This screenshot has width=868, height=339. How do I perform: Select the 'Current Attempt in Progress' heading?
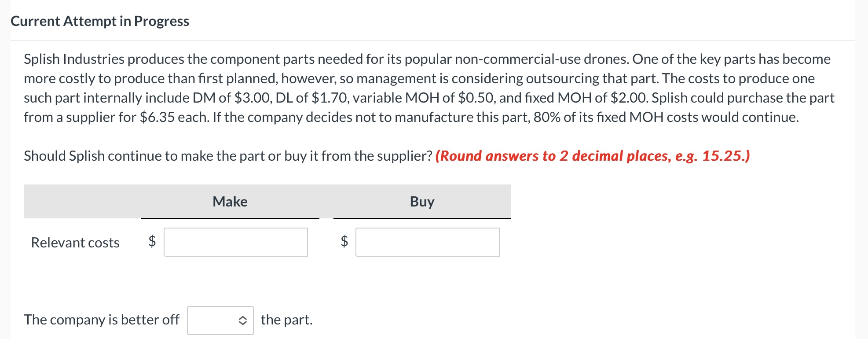(x=100, y=21)
